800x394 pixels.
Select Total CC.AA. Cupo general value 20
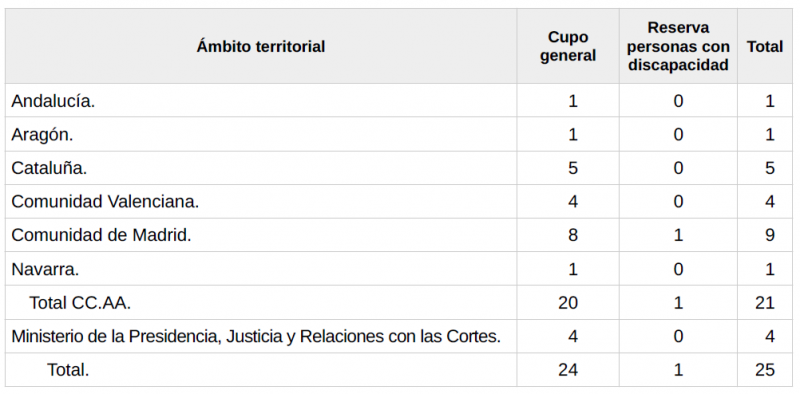click(x=568, y=303)
